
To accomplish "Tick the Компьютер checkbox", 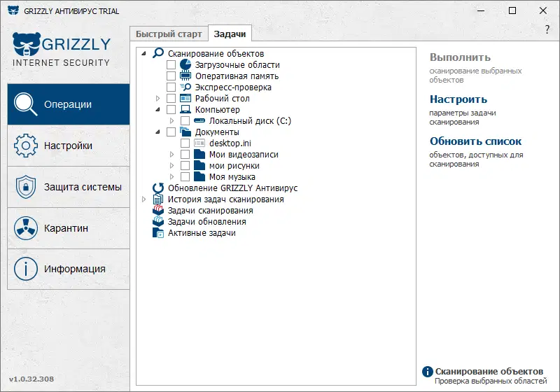I will coord(171,109).
